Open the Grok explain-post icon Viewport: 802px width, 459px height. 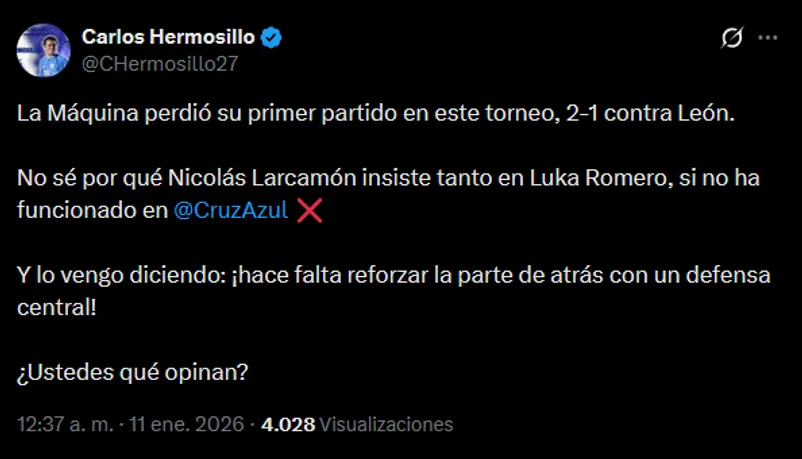point(732,39)
